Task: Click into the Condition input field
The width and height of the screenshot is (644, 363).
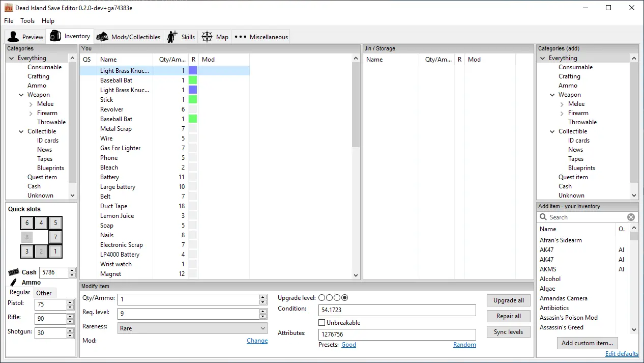Action: point(397,310)
